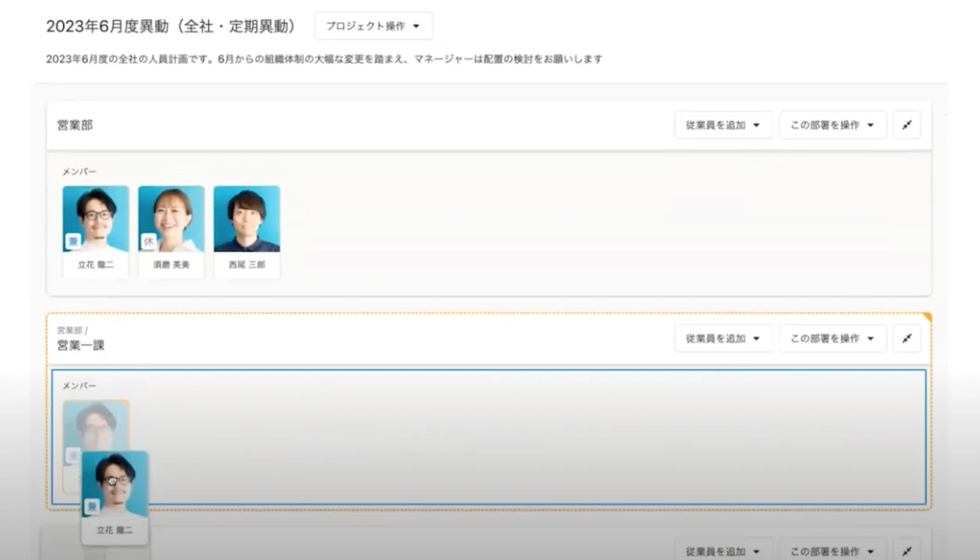Click the 兼 badge on the dragged 立花 龍二 card
This screenshot has height=560, width=980.
(x=92, y=507)
